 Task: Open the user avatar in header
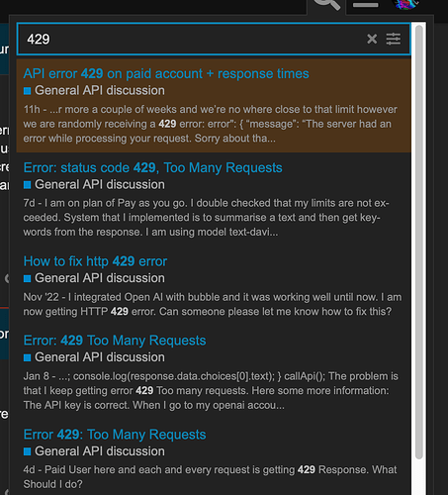(x=405, y=4)
